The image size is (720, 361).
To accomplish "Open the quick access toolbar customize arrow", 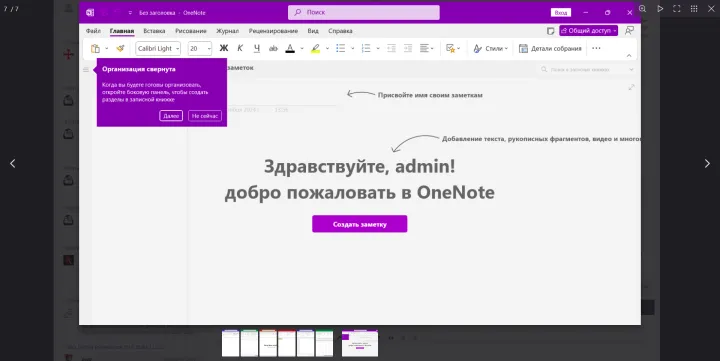I will click(x=130, y=13).
